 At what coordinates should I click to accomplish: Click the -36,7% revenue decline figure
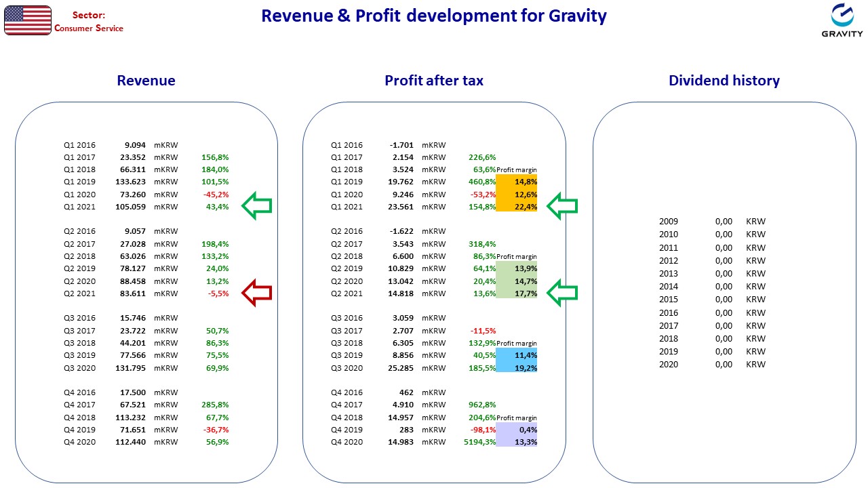coord(216,430)
